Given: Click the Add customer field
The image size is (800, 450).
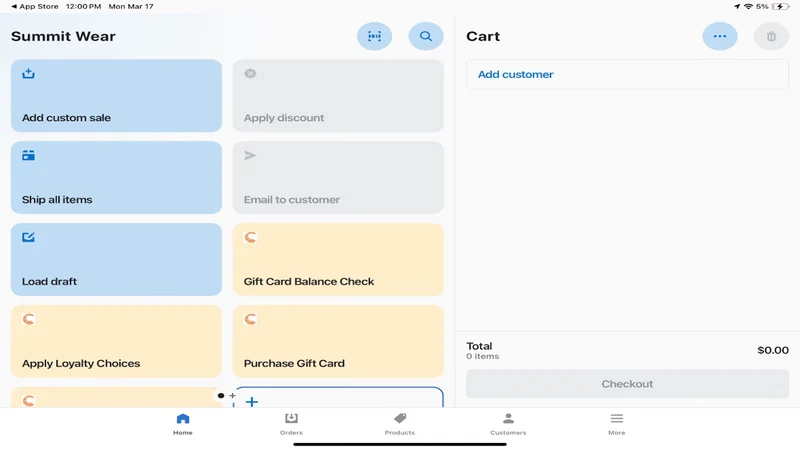Looking at the screenshot, I should click(627, 74).
